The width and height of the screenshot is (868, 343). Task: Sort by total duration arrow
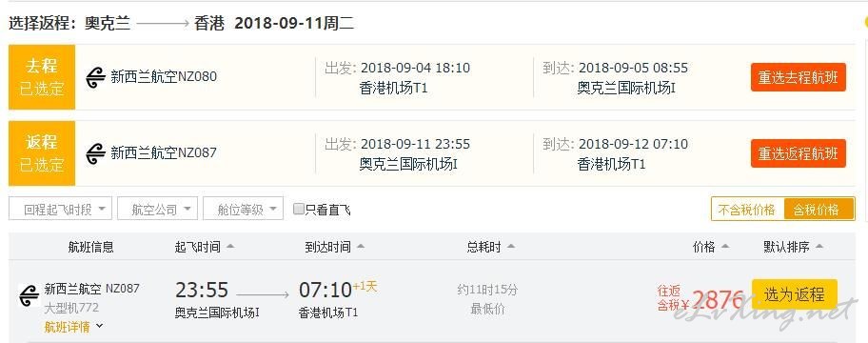click(x=511, y=247)
